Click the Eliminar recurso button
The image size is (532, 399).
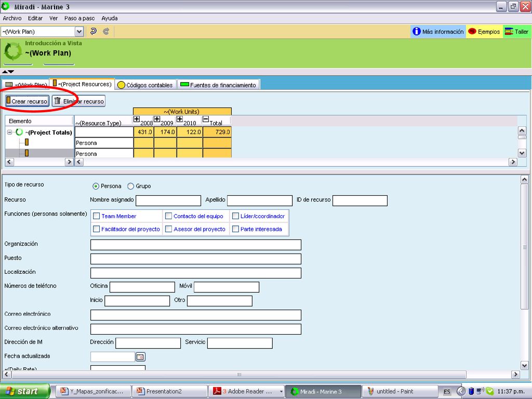(x=79, y=101)
